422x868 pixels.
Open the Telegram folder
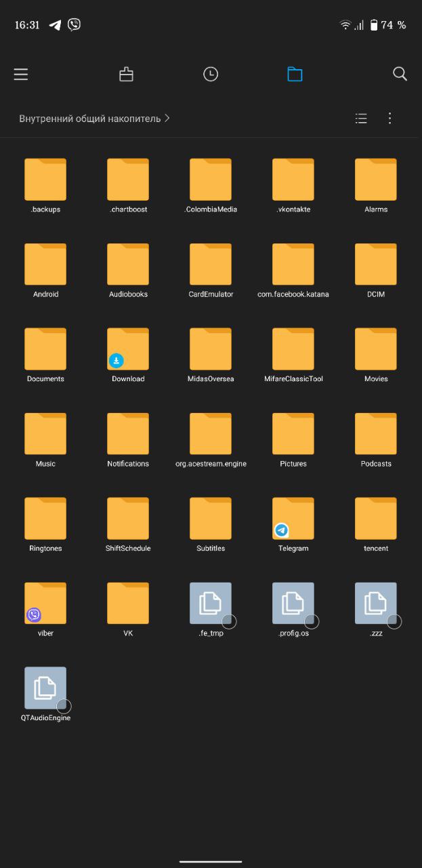[x=293, y=519]
